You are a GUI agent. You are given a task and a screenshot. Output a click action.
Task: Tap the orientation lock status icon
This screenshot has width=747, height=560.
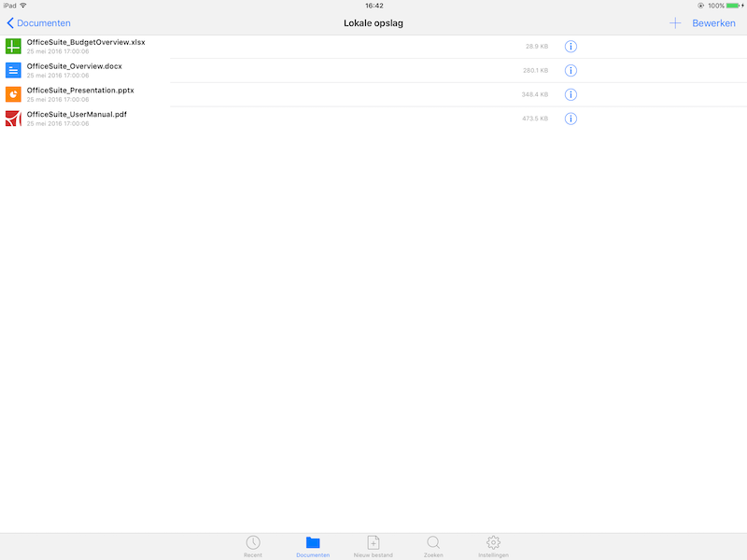(701, 6)
